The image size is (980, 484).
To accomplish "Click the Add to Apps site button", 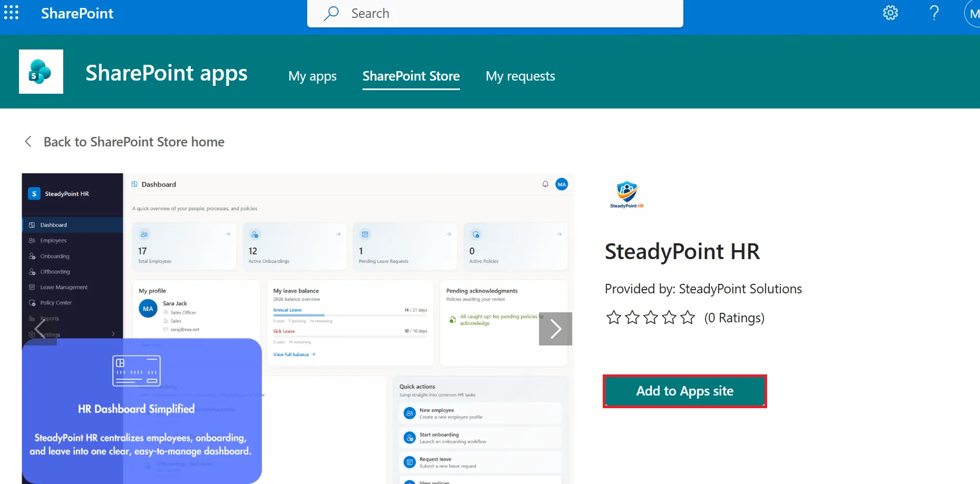I will point(685,391).
